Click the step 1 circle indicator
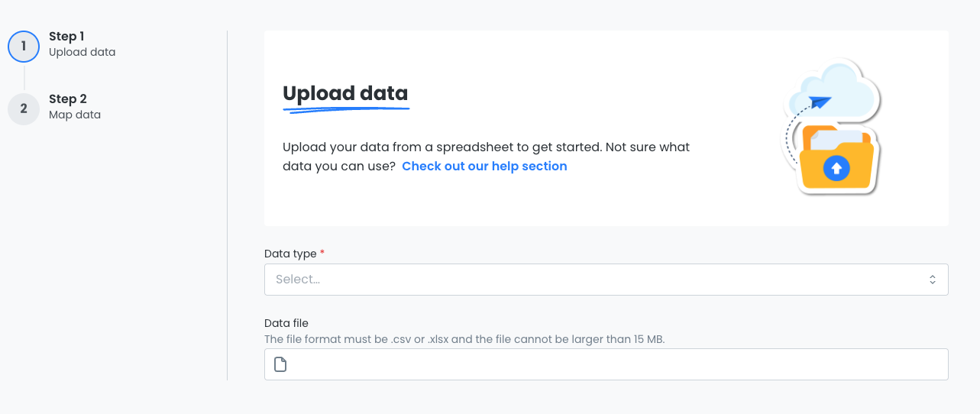The width and height of the screenshot is (980, 414). click(24, 46)
